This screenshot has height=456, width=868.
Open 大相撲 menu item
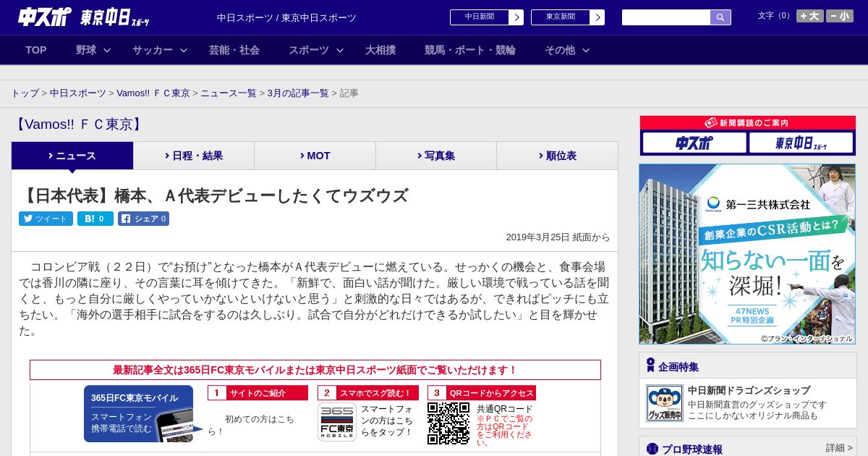(x=380, y=50)
